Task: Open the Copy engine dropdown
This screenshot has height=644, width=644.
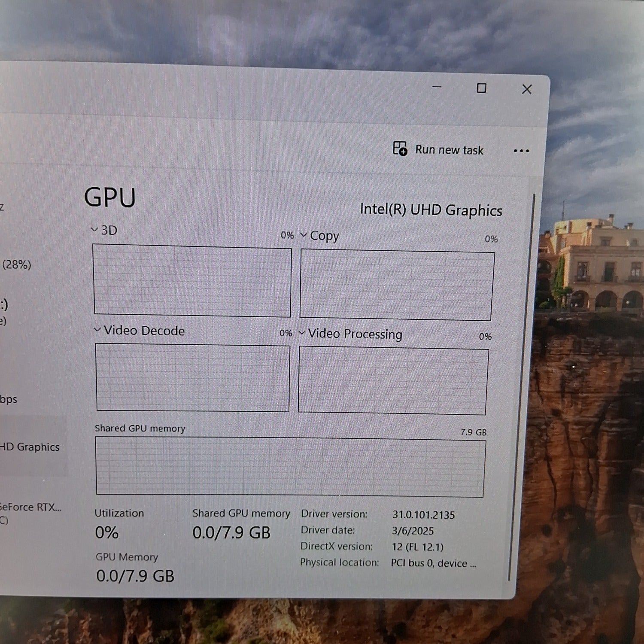Action: (319, 236)
